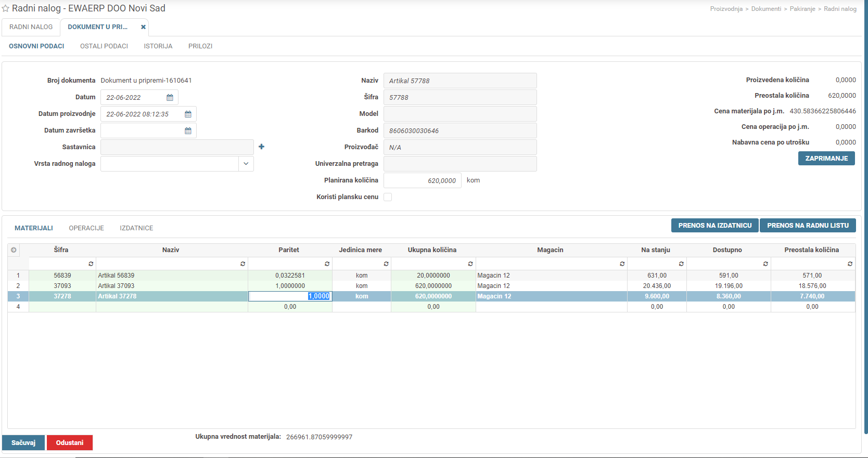The width and height of the screenshot is (868, 458).
Task: Click the refresh icon in Šifra filter
Action: point(91,264)
